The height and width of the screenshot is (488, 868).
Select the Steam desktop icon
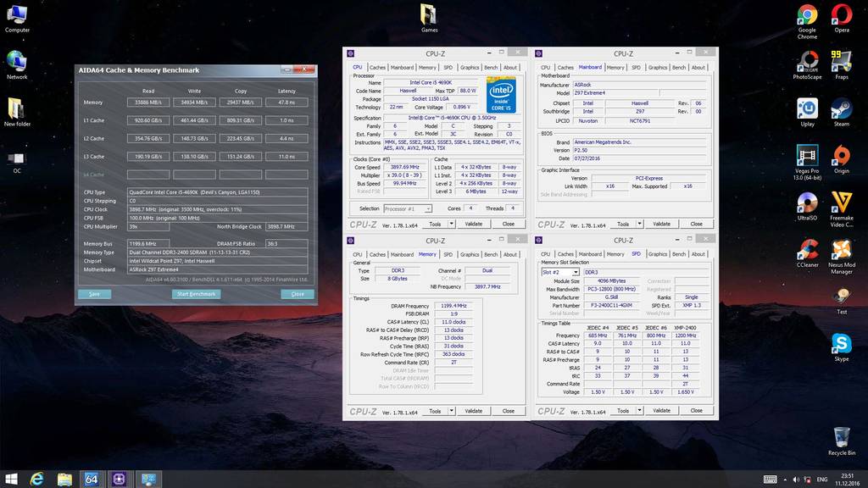(842, 113)
